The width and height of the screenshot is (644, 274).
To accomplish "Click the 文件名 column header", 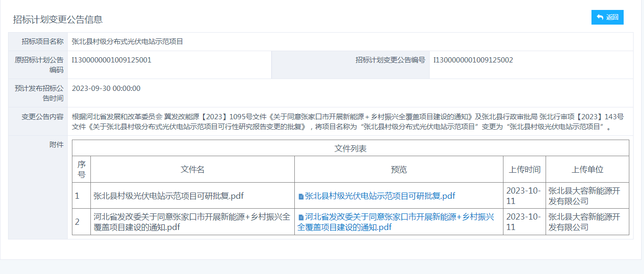I will 193,169.
